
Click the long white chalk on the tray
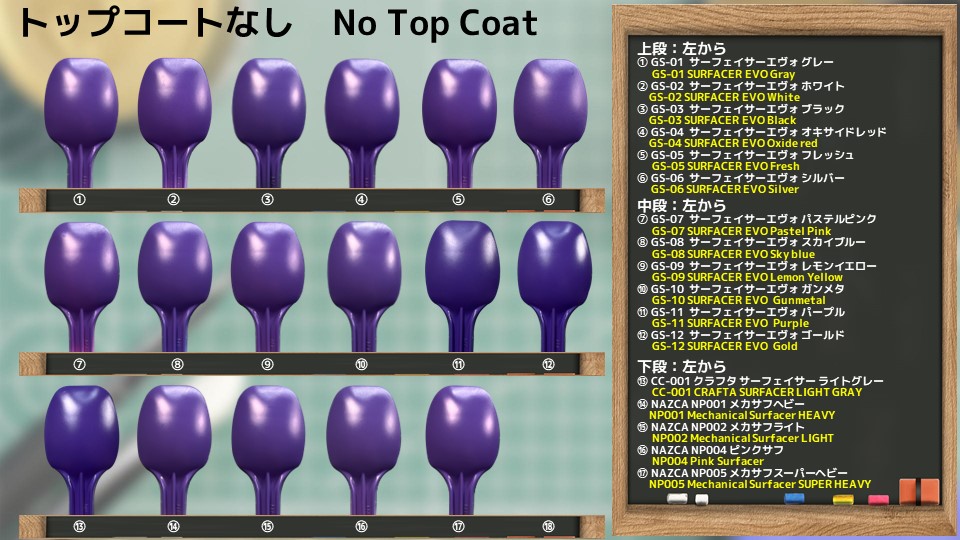click(677, 499)
